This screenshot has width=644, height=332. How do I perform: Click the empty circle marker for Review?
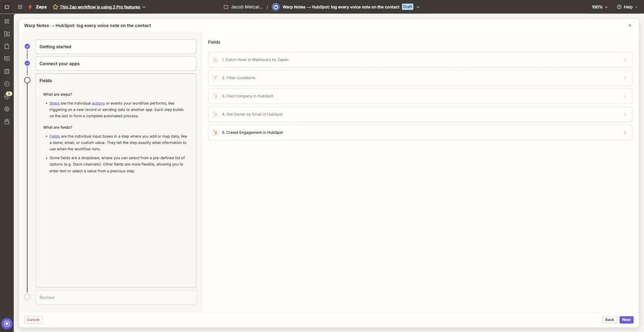pos(27,297)
